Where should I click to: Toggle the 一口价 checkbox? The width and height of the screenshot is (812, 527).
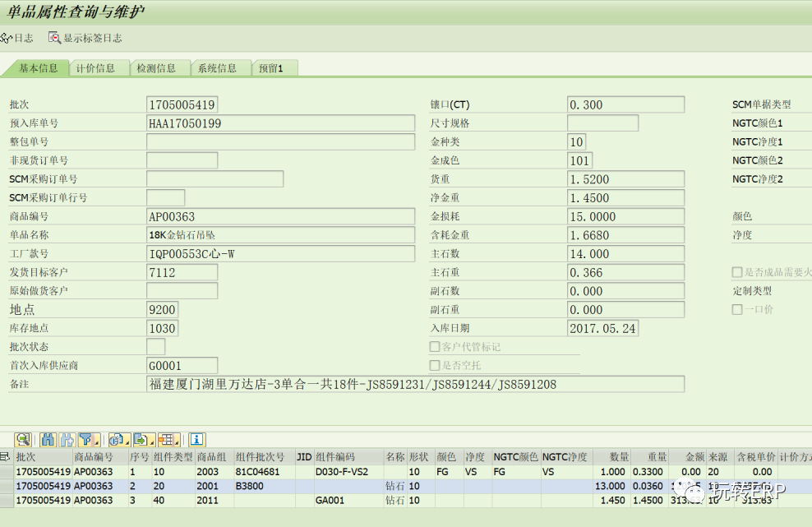(737, 309)
